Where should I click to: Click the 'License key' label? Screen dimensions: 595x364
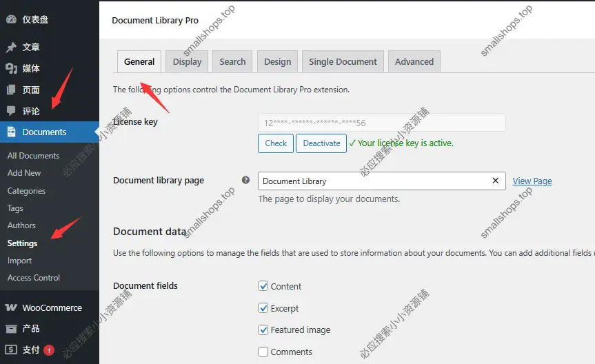[135, 121]
